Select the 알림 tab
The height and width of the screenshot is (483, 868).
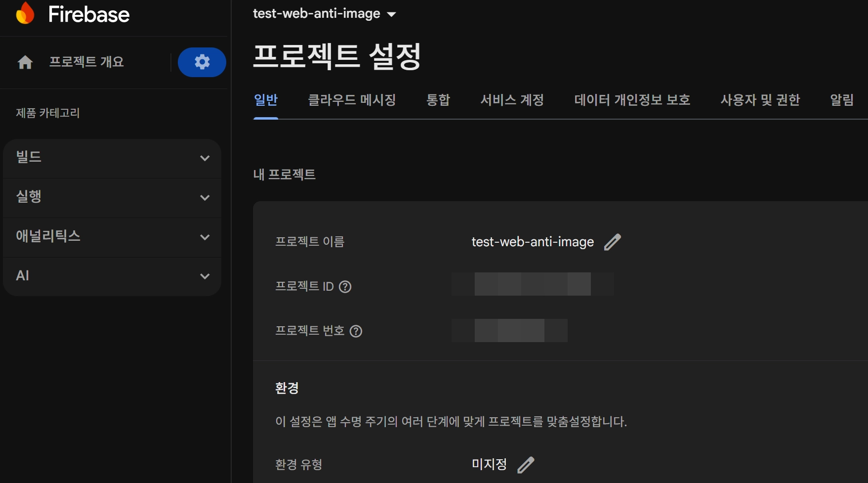point(842,100)
